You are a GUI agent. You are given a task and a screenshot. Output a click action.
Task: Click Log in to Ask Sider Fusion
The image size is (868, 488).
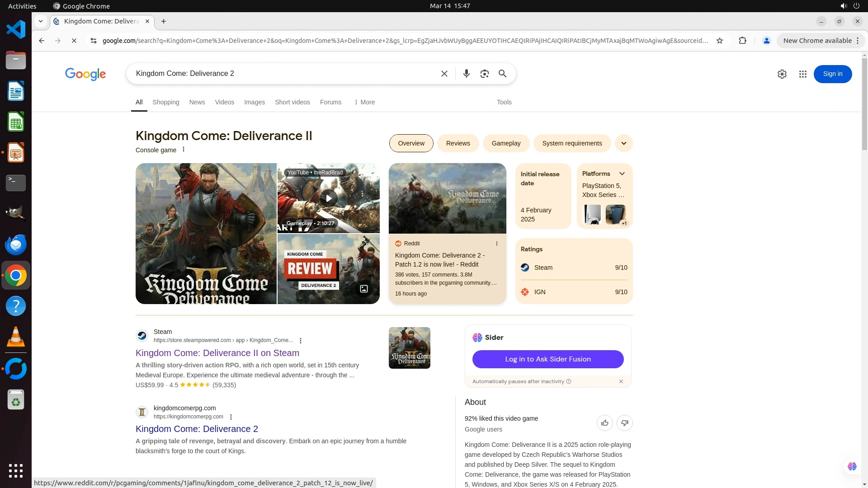pos(547,359)
